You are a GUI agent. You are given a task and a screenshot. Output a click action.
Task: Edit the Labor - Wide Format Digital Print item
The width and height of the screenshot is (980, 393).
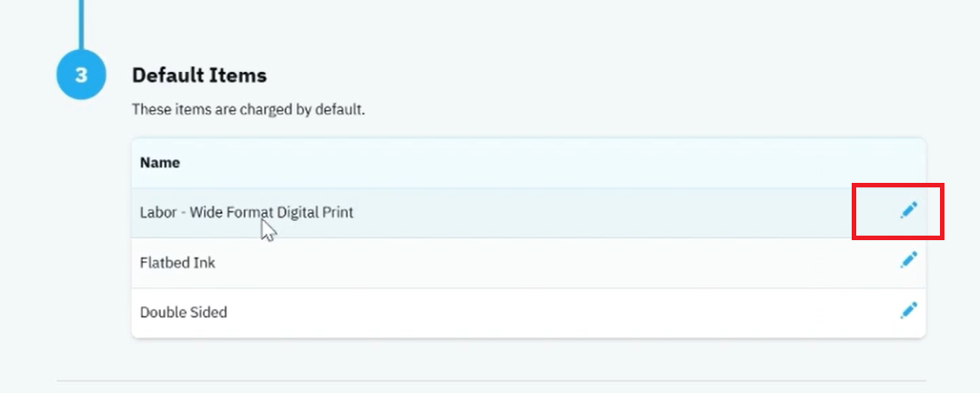point(909,210)
